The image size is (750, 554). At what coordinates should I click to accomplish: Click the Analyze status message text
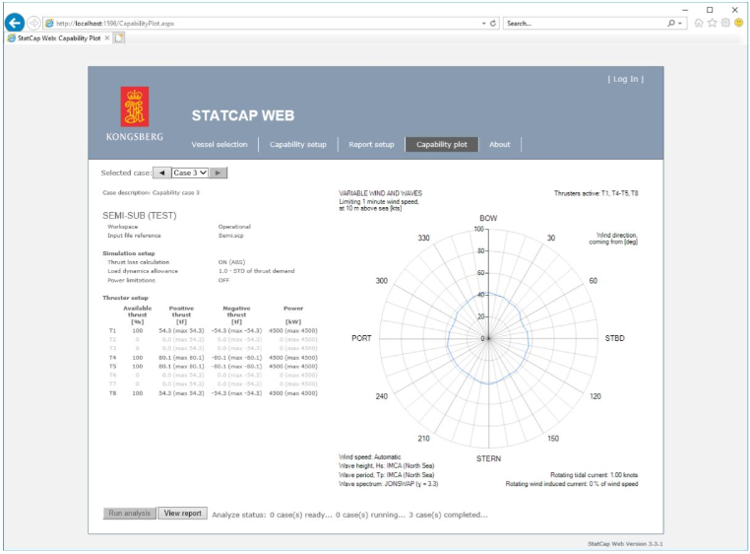pos(350,515)
